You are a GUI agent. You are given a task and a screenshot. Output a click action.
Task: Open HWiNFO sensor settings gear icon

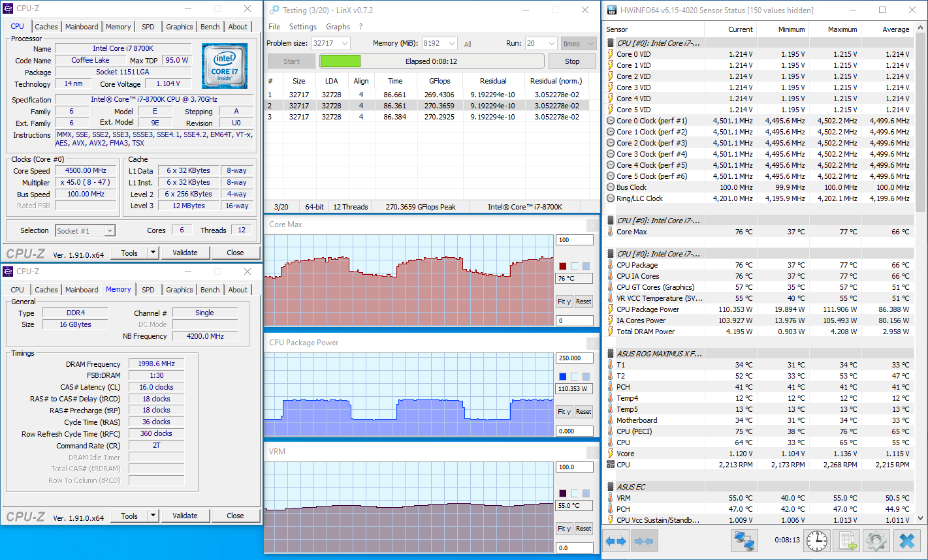coord(876,540)
